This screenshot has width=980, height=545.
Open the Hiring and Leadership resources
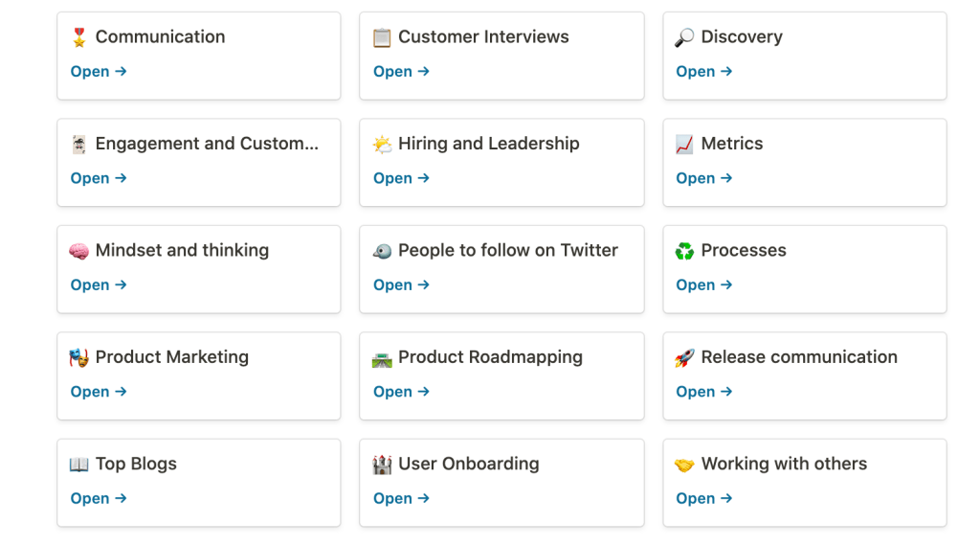[x=401, y=178]
